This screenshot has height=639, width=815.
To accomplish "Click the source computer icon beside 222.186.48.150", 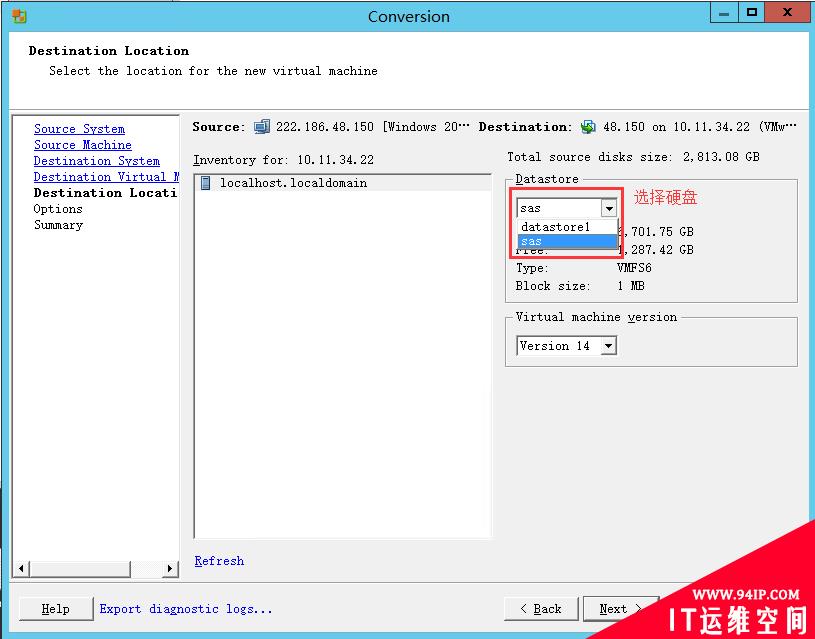I will 262,127.
